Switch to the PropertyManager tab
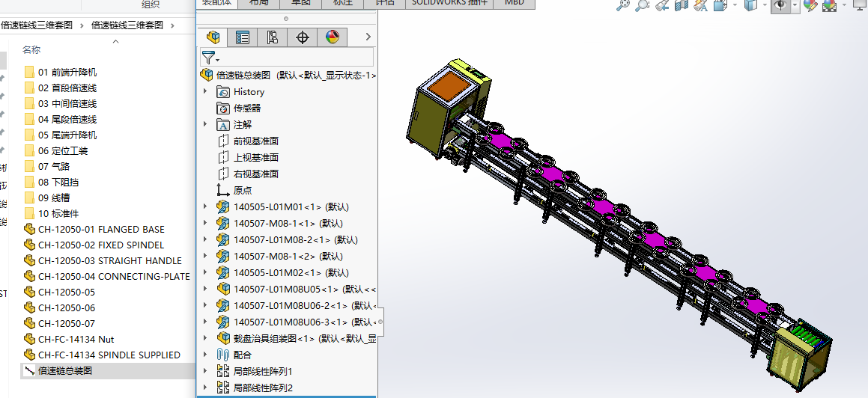This screenshot has height=398, width=868. tap(243, 37)
